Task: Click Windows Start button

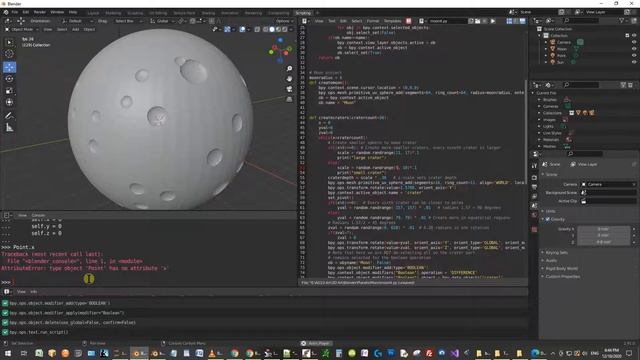Action: (x=8, y=353)
